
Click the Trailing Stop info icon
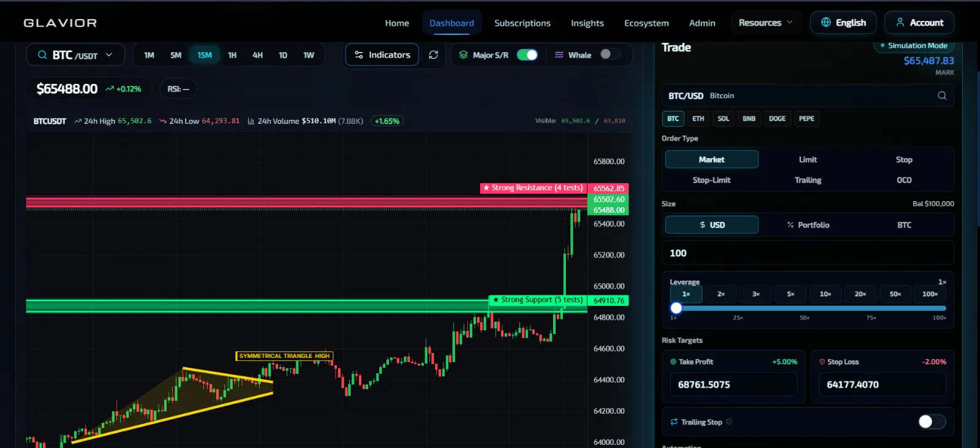(x=729, y=422)
